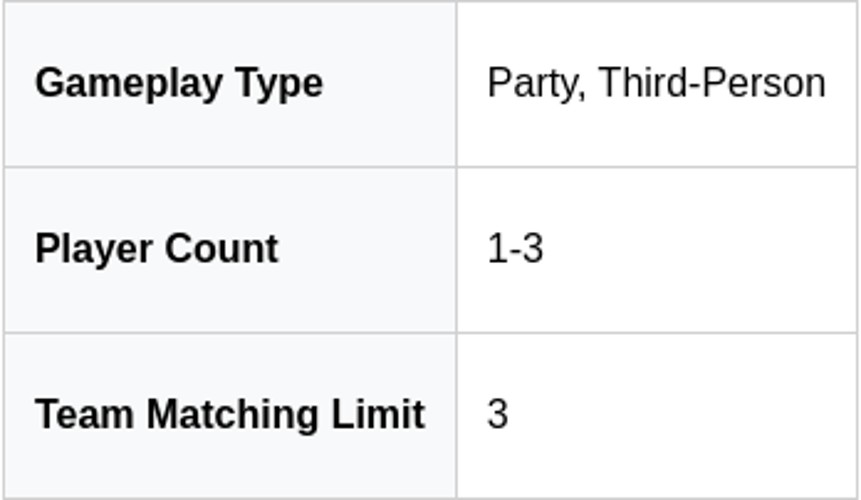This screenshot has height=500, width=861.
Task: Select the "Party, Third-Person" value text
Action: coord(656,84)
